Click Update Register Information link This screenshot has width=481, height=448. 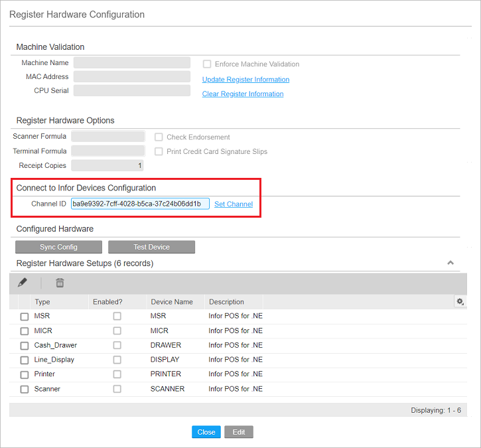click(245, 80)
